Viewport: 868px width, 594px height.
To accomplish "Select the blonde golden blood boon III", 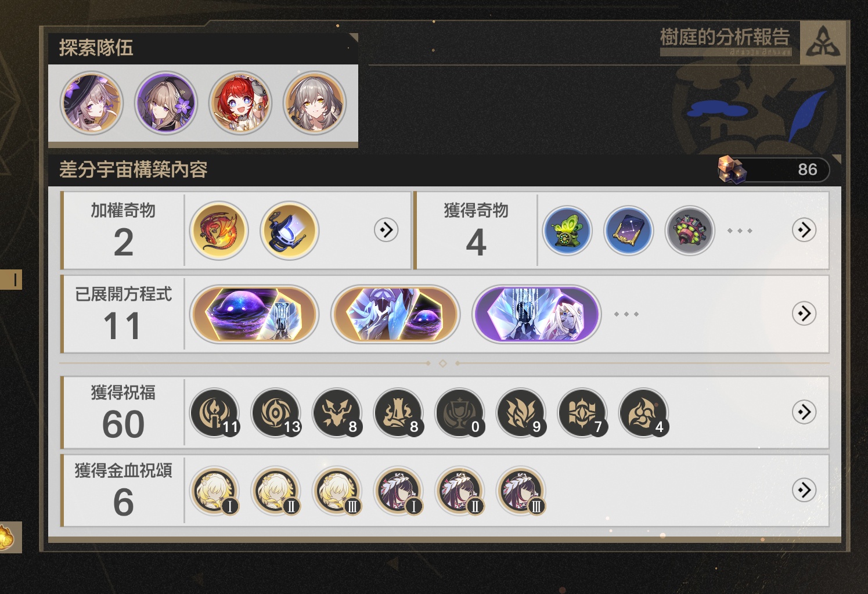I will (x=337, y=491).
